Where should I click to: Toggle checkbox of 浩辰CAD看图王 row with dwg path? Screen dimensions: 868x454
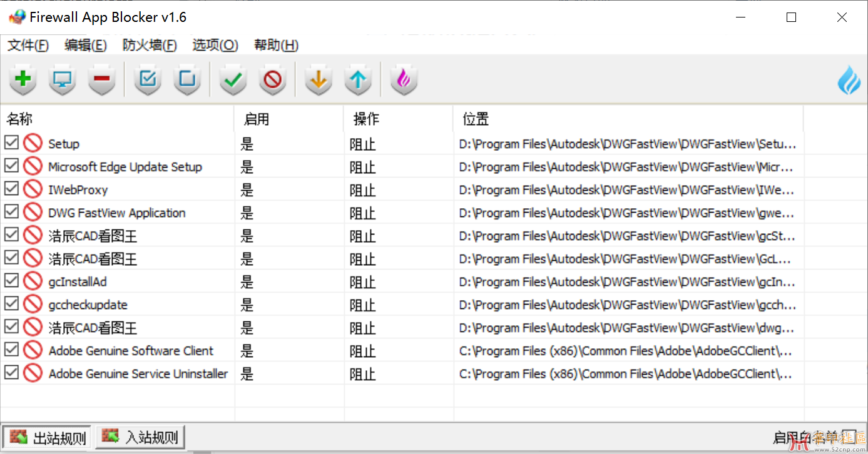click(x=11, y=327)
